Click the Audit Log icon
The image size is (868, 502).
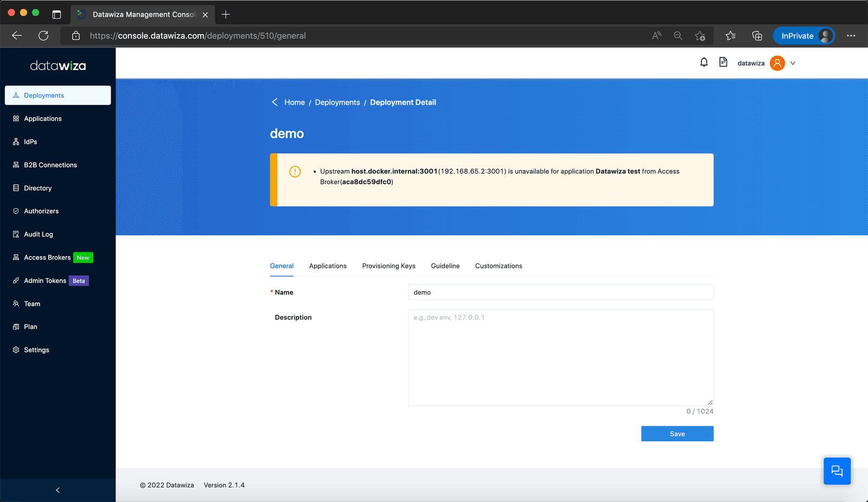(x=16, y=234)
